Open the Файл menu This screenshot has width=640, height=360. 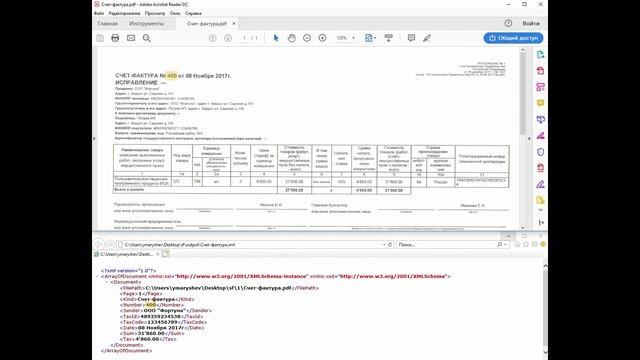tap(99, 13)
